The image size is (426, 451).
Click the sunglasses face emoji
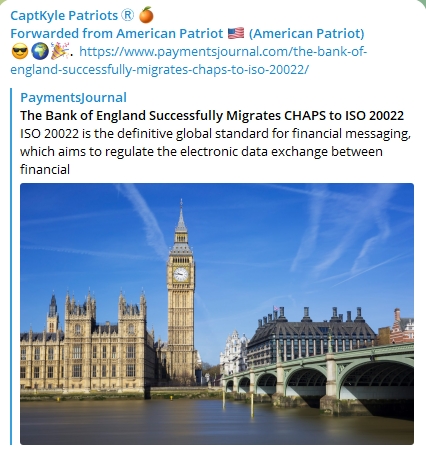tap(20, 52)
